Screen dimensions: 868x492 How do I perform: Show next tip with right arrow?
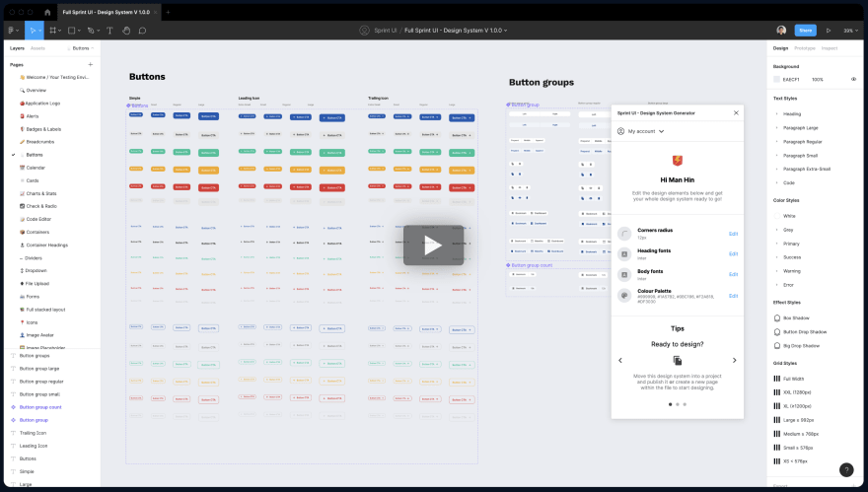click(735, 360)
